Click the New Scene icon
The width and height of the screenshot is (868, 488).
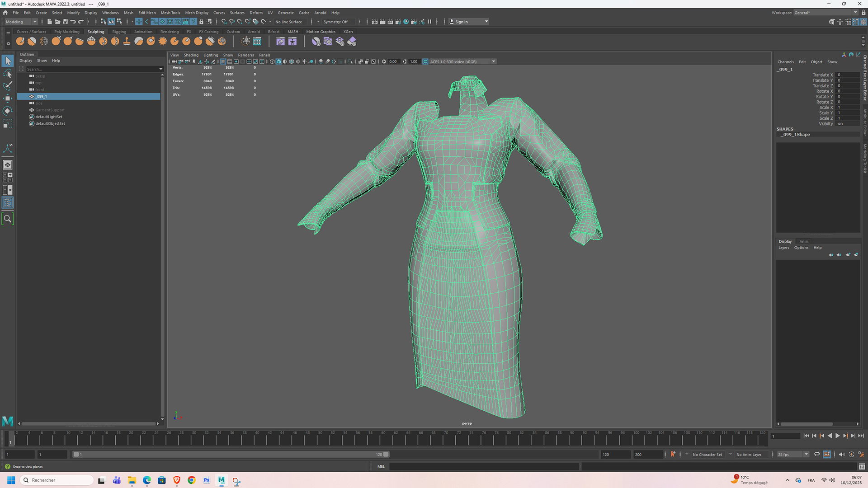tap(50, 22)
